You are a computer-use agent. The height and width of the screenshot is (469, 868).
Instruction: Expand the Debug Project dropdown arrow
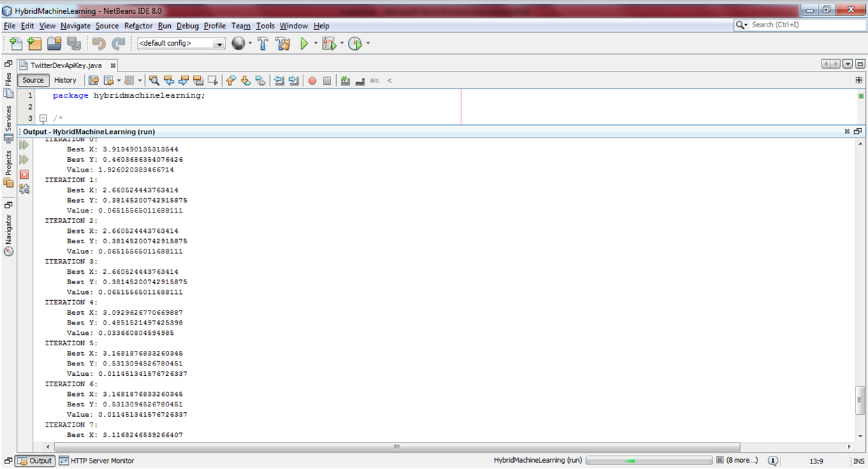point(342,44)
